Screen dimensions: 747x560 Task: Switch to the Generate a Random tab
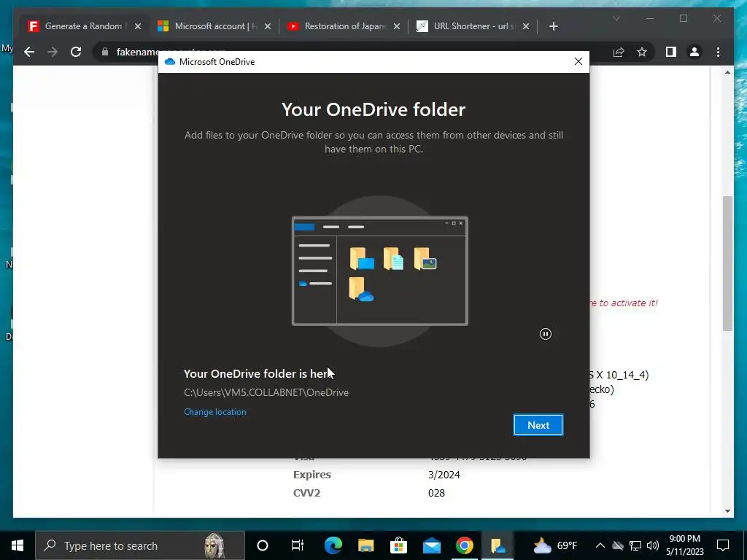click(x=83, y=26)
